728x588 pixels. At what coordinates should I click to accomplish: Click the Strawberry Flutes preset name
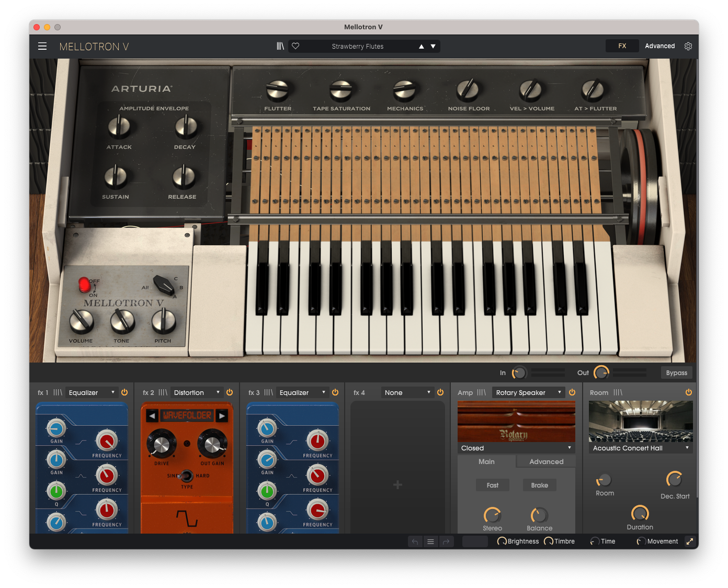358,47
